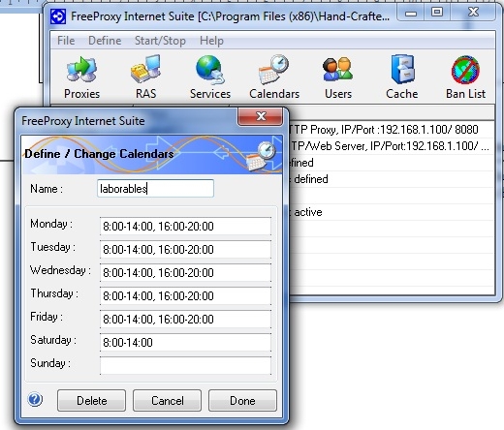Click the Cancel button
The image size is (504, 430).
168,401
